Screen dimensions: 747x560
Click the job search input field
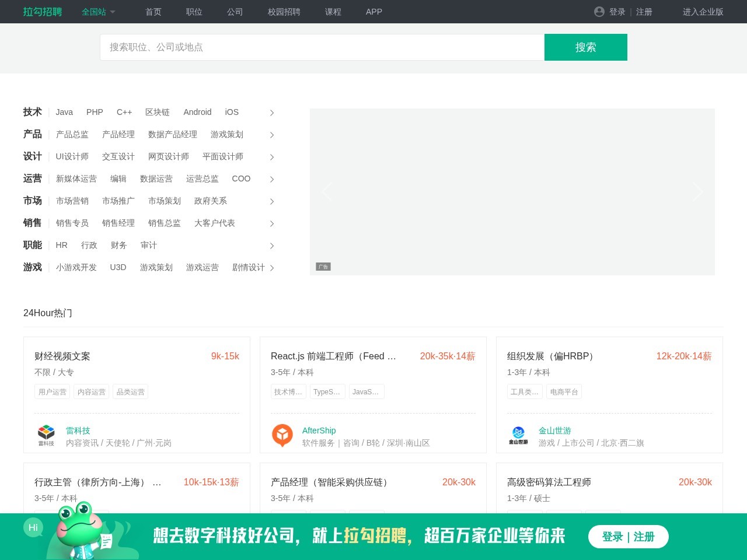click(321, 47)
